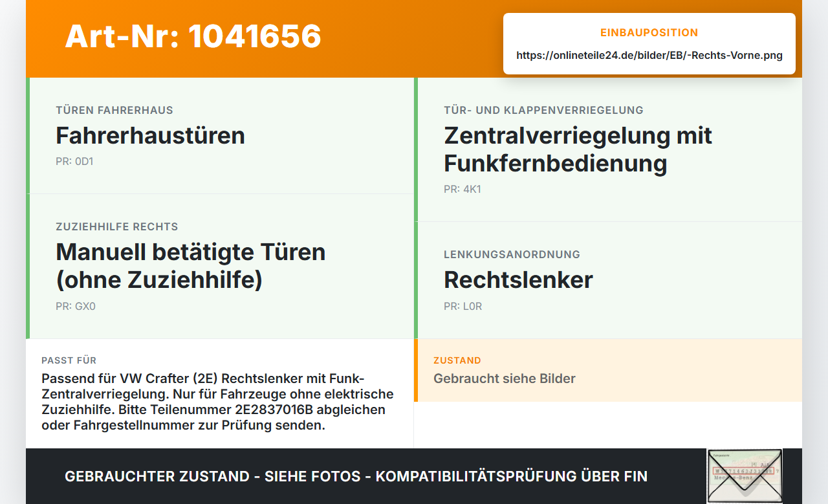828x504 pixels.
Task: Select the PR: GX0 code
Action: pyautogui.click(x=76, y=307)
